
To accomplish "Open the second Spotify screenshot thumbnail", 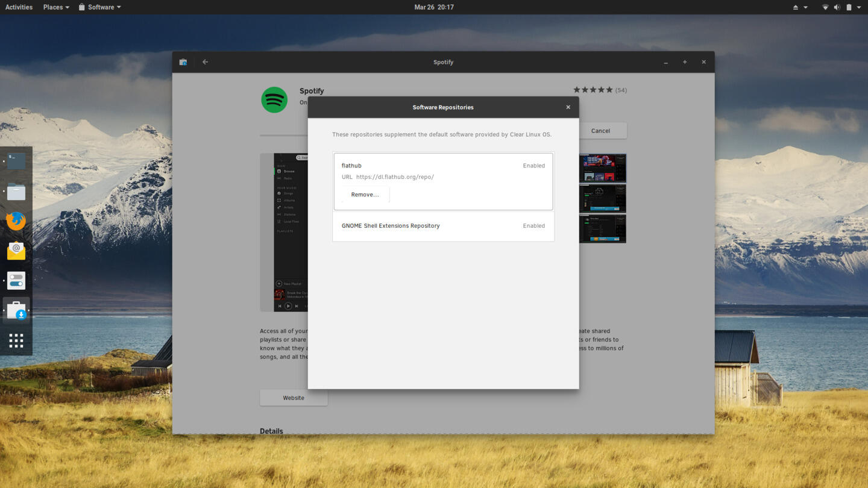I will [x=602, y=198].
